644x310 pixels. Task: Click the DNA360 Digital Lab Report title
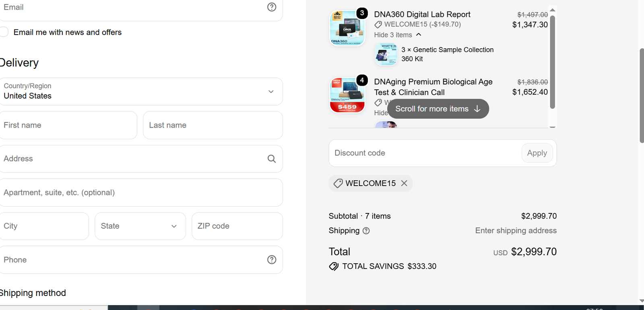[422, 14]
